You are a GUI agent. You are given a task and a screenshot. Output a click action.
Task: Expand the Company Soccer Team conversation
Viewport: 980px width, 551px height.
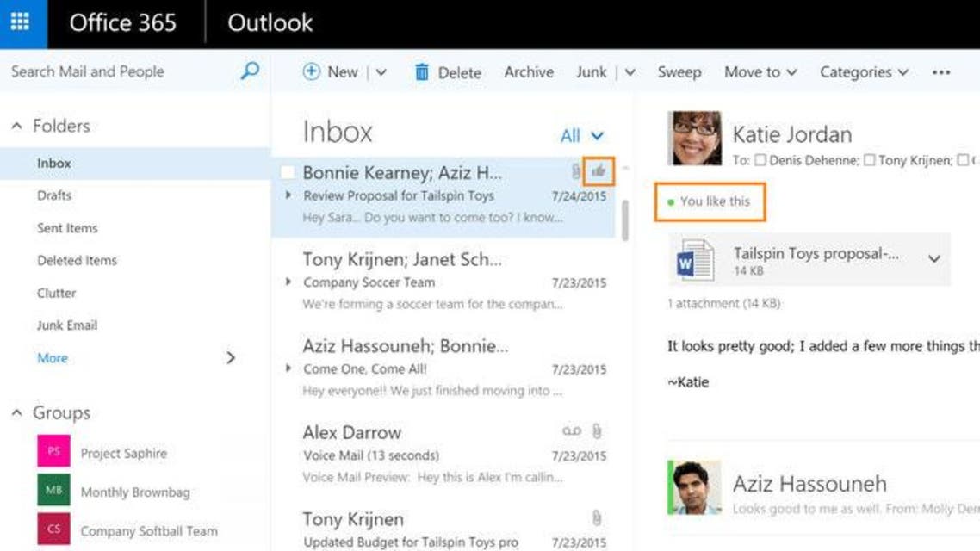(x=288, y=282)
